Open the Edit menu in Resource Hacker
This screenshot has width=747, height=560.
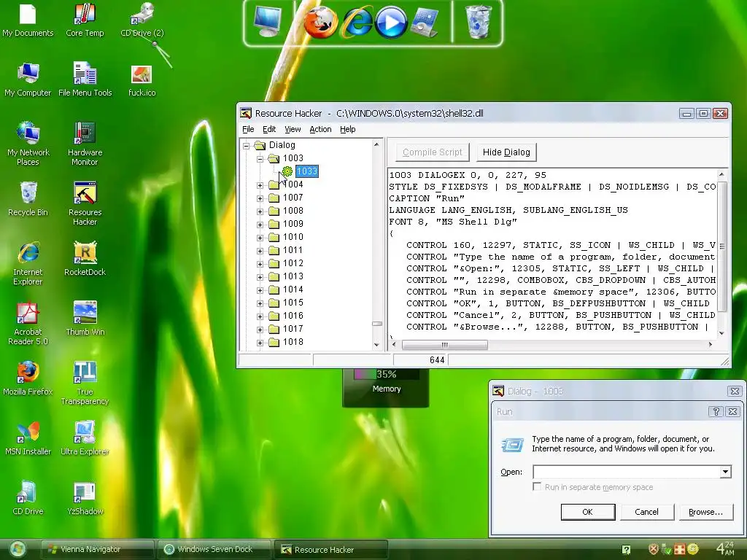pos(269,129)
